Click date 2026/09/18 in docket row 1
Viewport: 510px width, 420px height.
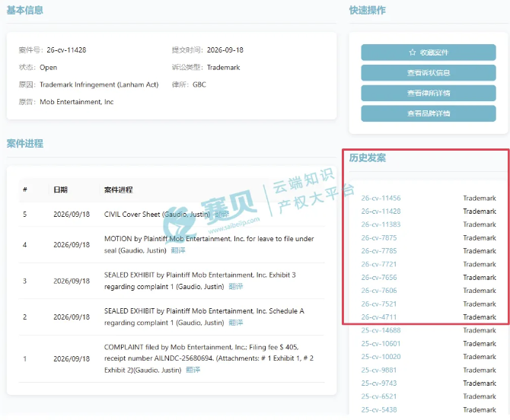[x=72, y=359]
